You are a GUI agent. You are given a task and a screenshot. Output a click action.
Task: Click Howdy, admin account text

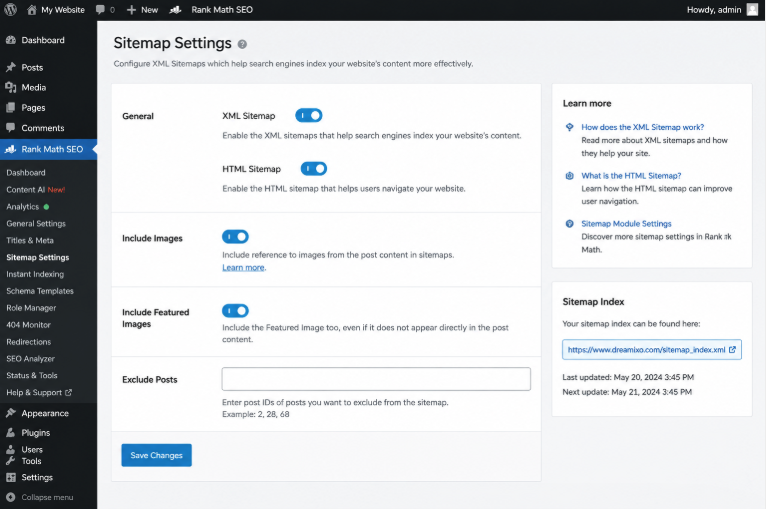[714, 10]
